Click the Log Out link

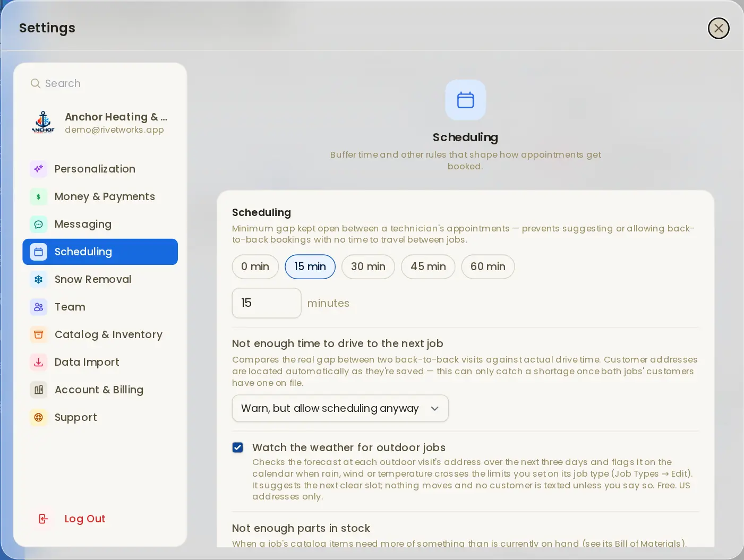pyautogui.click(x=85, y=519)
